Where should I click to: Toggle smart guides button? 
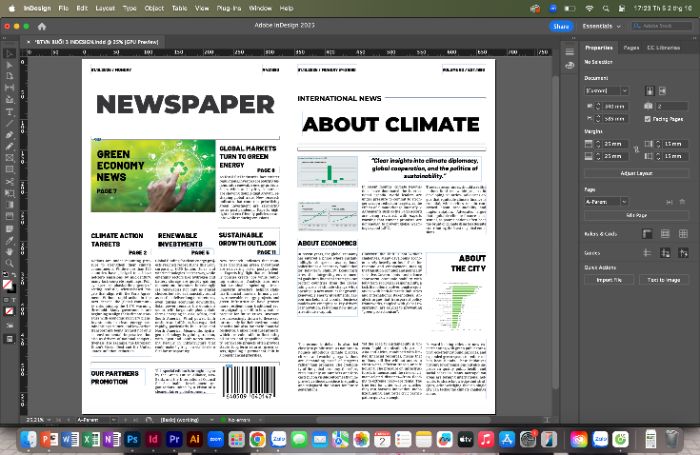(x=683, y=253)
